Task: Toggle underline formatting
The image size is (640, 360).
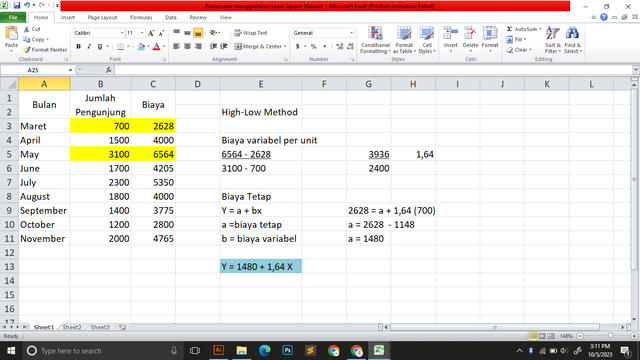Action: coord(100,47)
